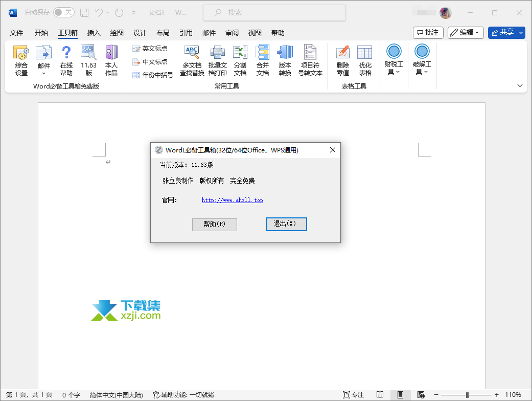Click the redo icon in title bar
Image resolution: width=532 pixels, height=401 pixels.
pos(119,13)
